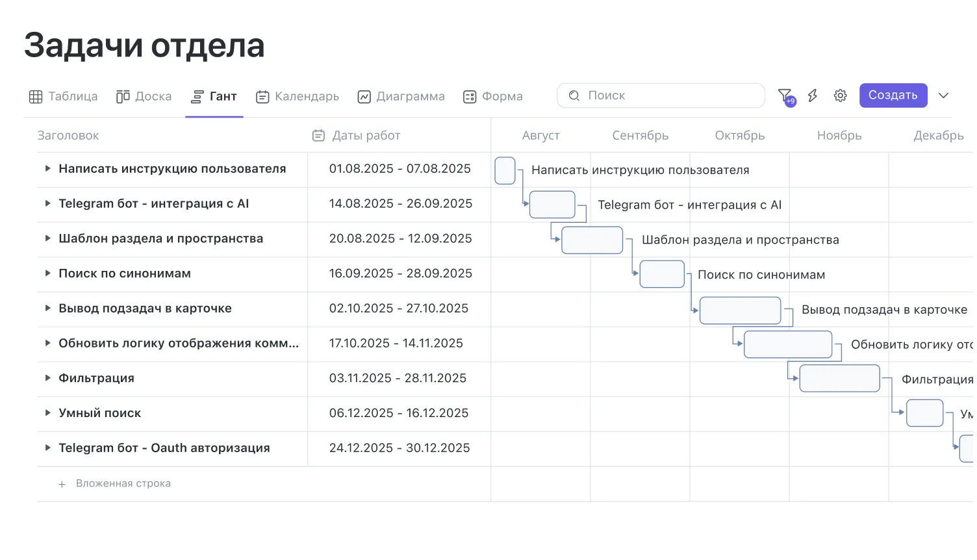This screenshot has width=977, height=560.
Task: Click the Gantt bar for Вывод подзадач в карточке
Action: (x=740, y=311)
